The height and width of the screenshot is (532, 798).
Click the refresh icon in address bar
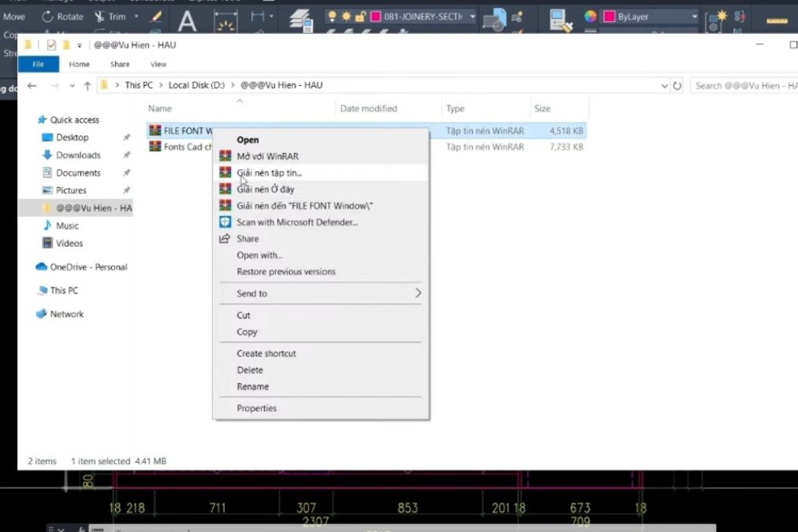point(677,86)
